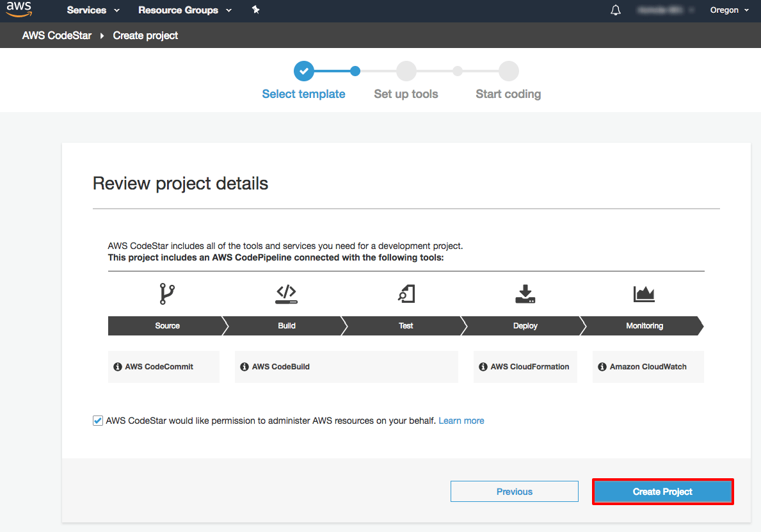Select the Set up tools step label
Image resolution: width=761 pixels, height=532 pixels.
pos(406,94)
